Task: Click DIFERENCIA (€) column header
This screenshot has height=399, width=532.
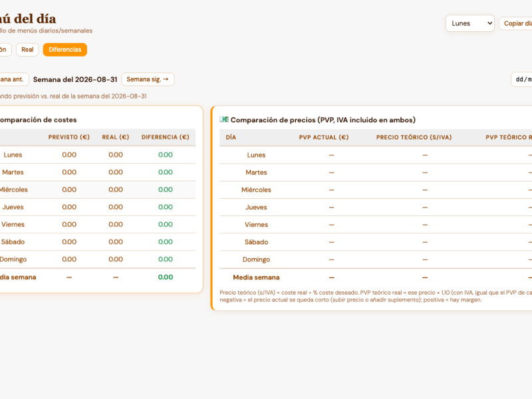Action: (x=165, y=137)
